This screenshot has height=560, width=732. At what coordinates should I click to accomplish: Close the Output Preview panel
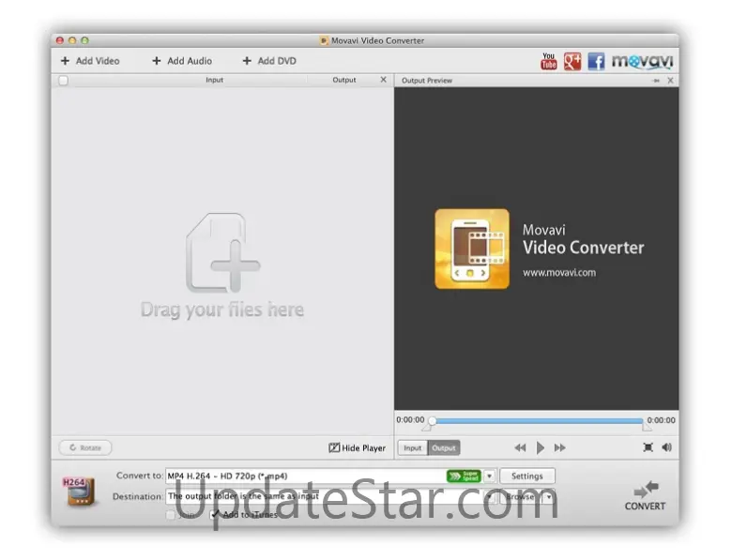point(670,81)
